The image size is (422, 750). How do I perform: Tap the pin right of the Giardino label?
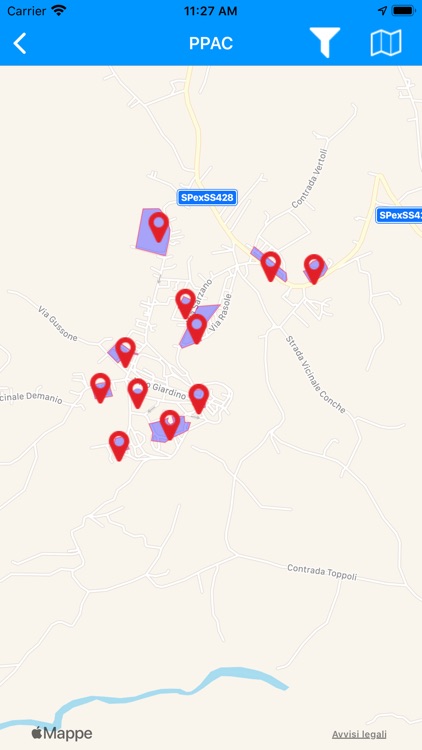[x=199, y=398]
